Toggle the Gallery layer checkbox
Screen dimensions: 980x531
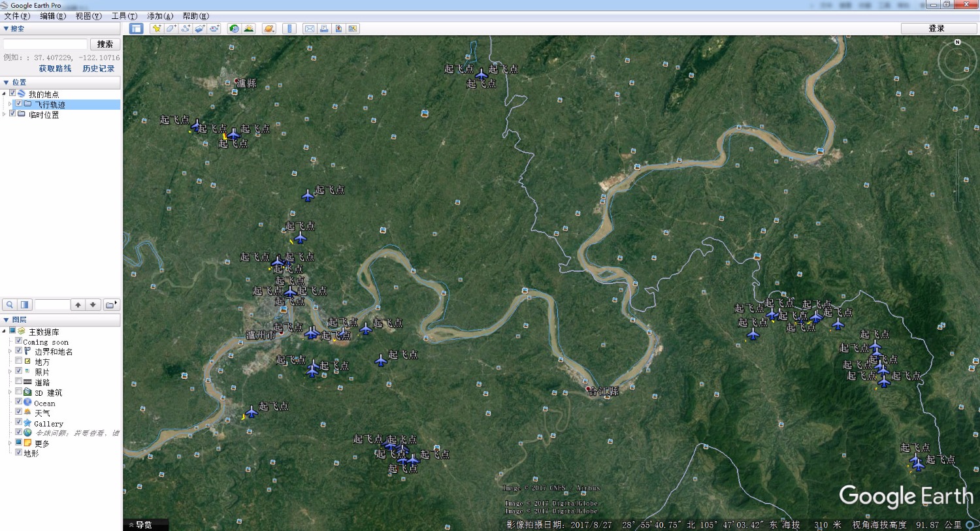(x=18, y=423)
